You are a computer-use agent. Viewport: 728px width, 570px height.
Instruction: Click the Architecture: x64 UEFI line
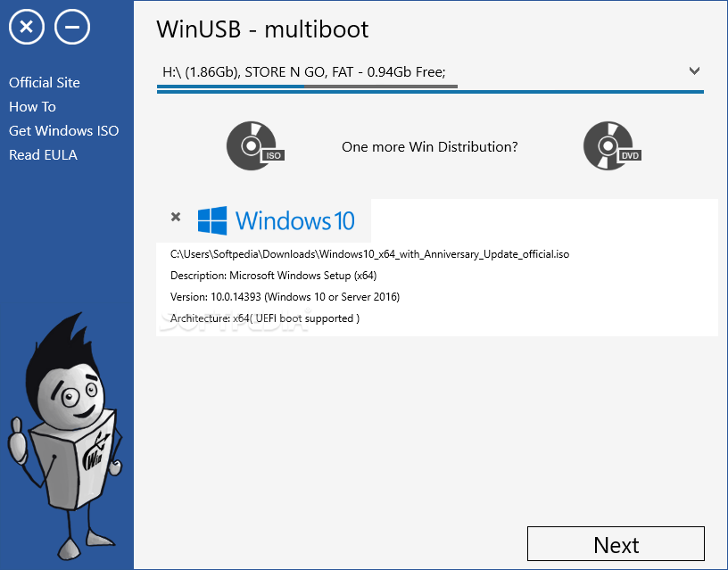click(x=265, y=318)
